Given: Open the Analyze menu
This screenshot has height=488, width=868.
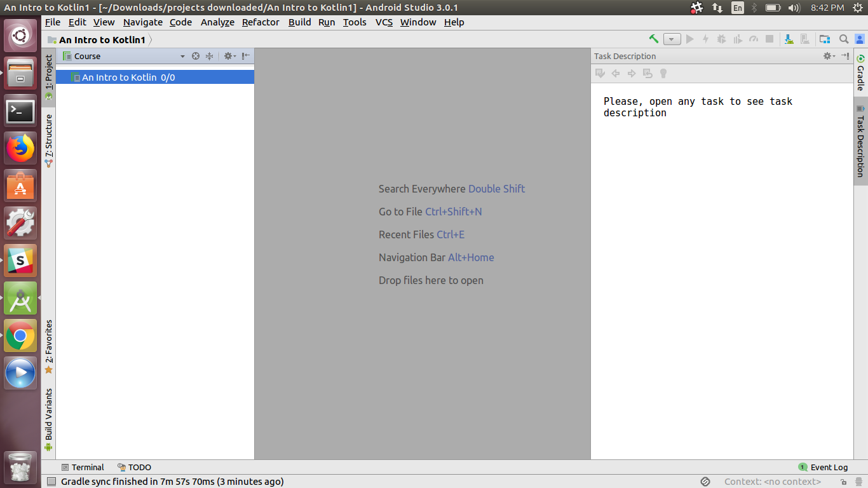Looking at the screenshot, I should [217, 22].
